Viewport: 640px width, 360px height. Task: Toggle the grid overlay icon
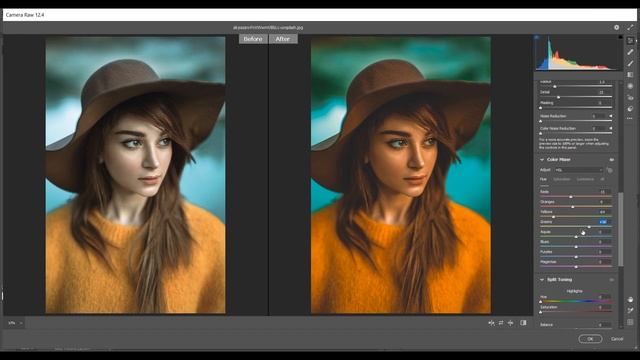630,322
